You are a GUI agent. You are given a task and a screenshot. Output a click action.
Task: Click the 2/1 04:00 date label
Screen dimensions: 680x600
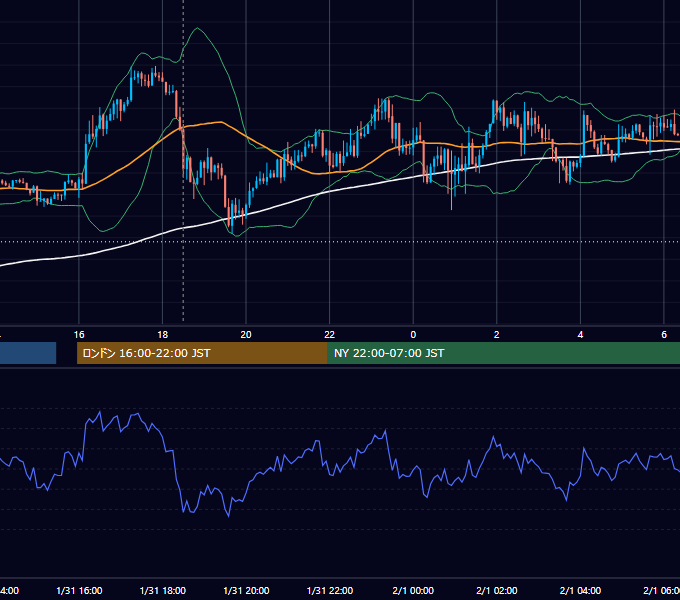(580, 590)
